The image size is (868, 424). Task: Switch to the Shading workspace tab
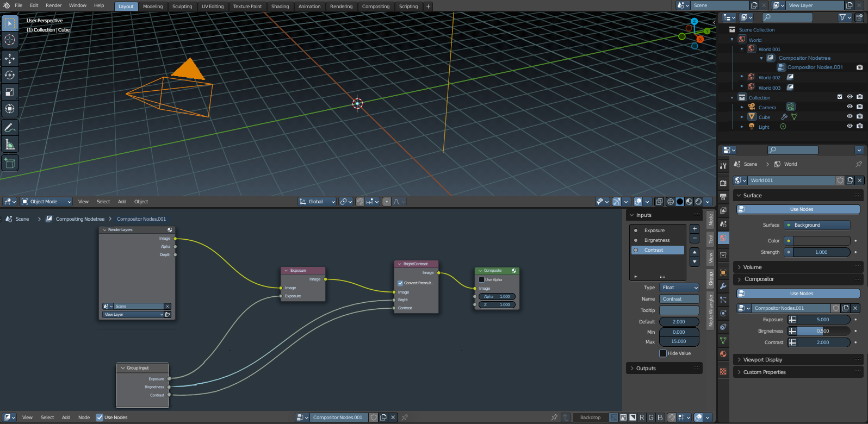coord(280,7)
